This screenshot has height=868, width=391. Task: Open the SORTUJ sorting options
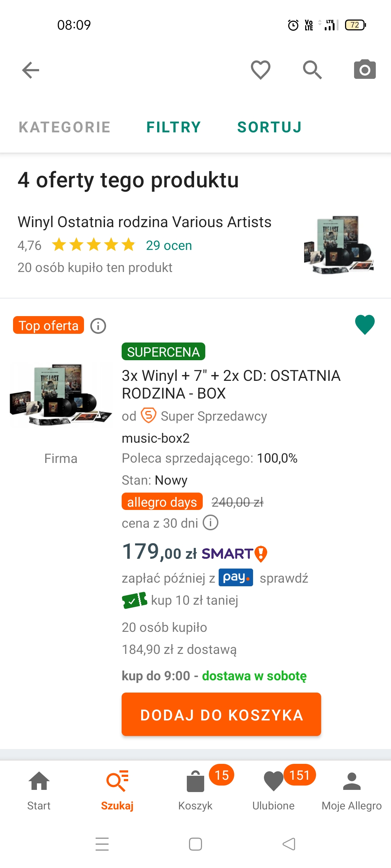(x=270, y=127)
